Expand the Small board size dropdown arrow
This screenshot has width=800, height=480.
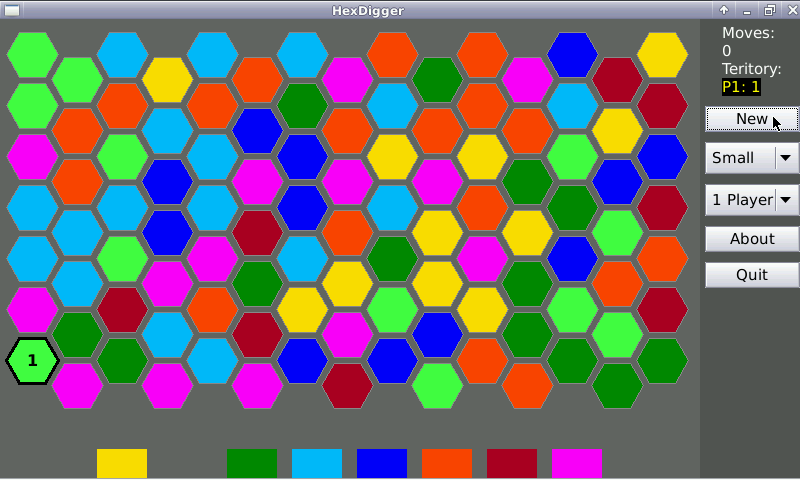[786, 158]
